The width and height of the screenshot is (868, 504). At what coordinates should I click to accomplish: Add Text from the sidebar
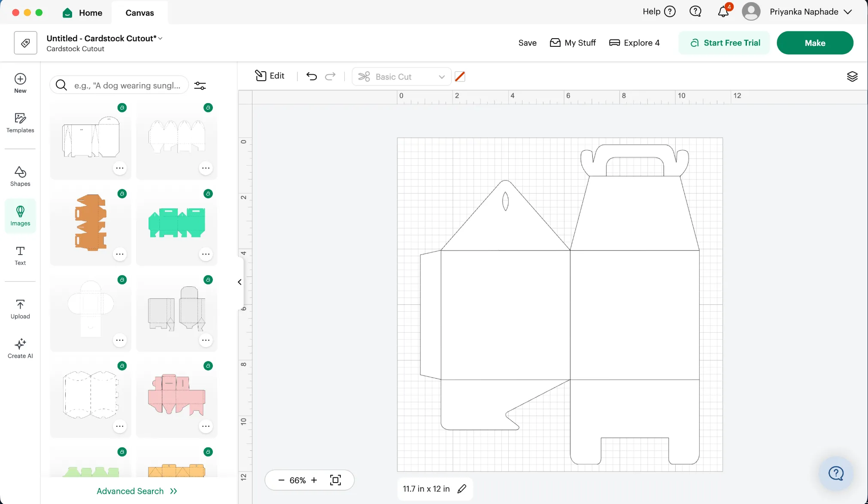click(20, 255)
